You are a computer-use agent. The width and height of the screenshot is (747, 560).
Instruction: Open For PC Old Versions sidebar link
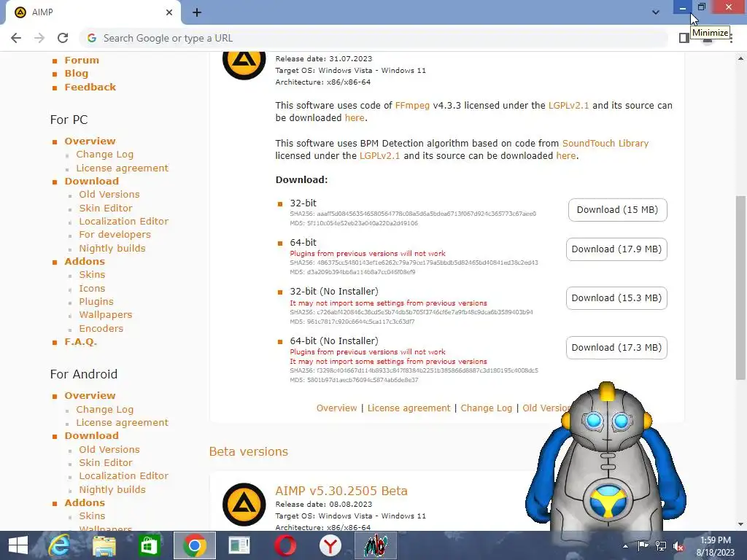109,194
